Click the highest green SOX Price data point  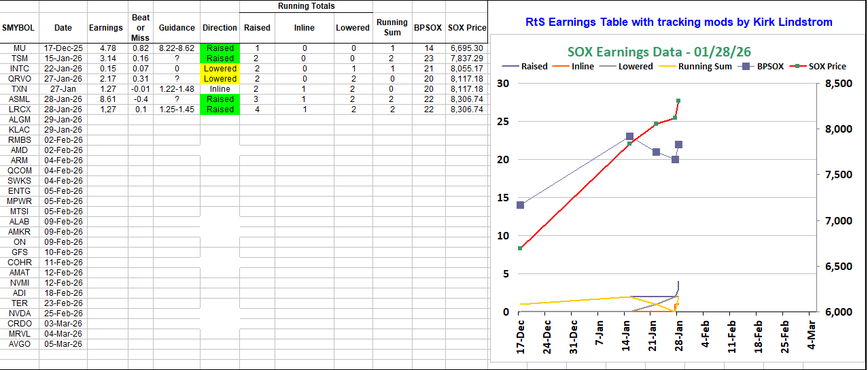(678, 101)
